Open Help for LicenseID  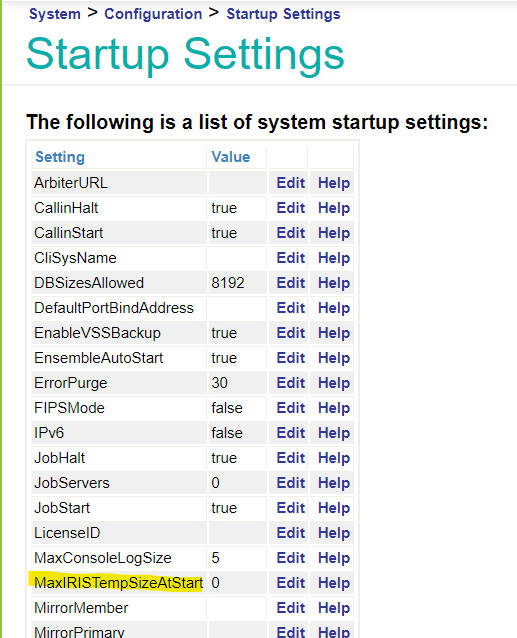pyautogui.click(x=334, y=533)
